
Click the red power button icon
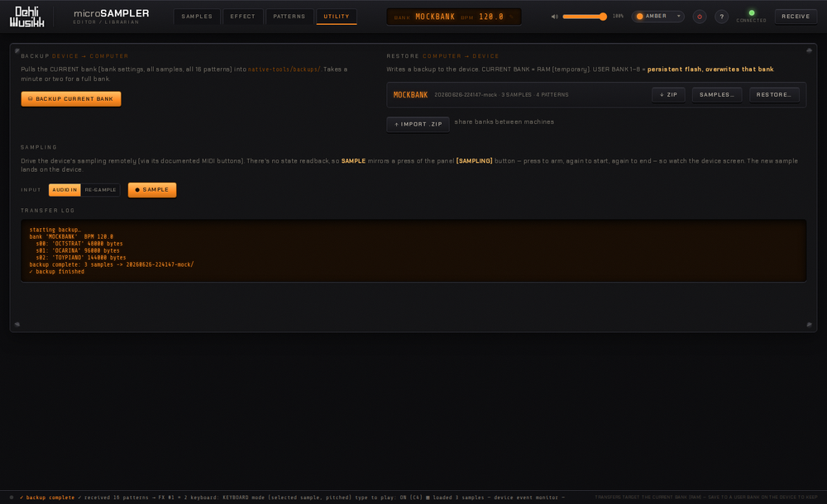(x=700, y=17)
